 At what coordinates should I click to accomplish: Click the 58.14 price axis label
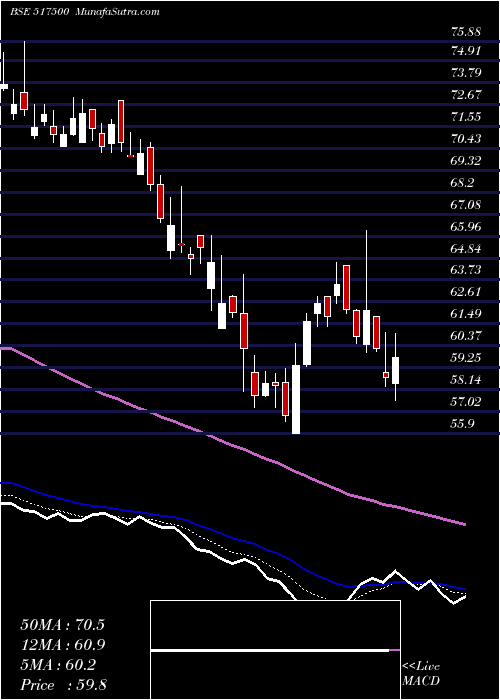click(467, 380)
